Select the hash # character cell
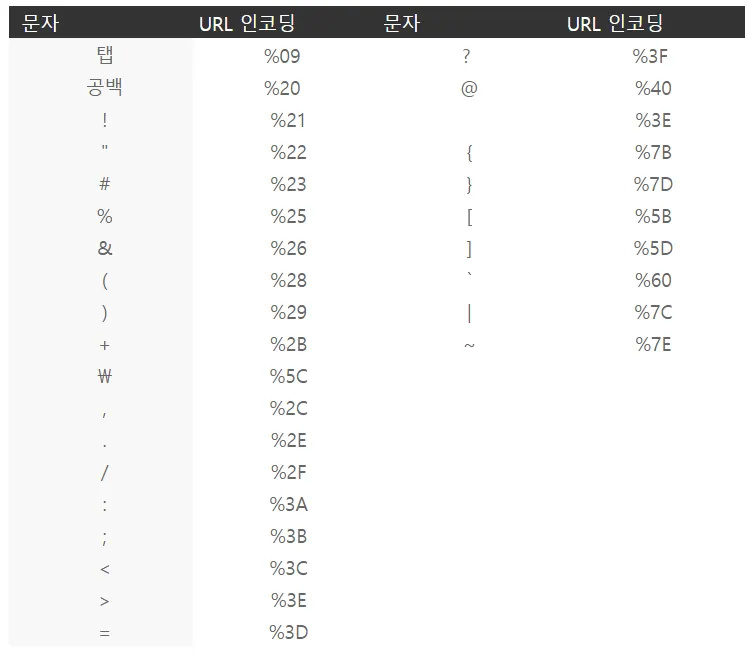Viewport: 748px width, 660px height. coord(104,184)
